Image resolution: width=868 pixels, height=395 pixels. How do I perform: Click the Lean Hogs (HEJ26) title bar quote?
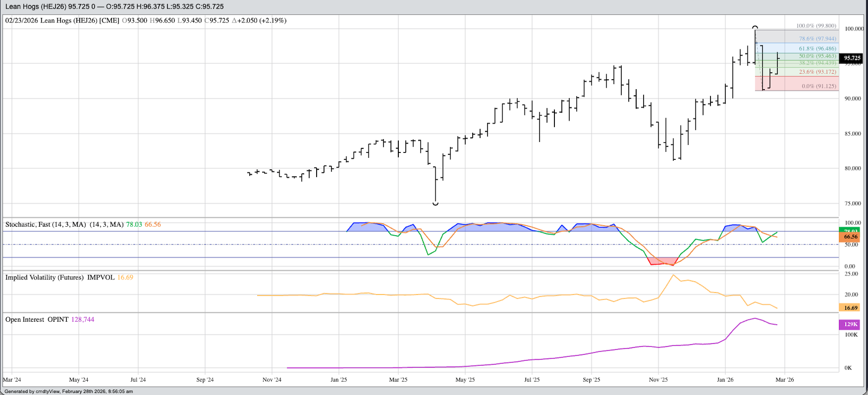(114, 6)
